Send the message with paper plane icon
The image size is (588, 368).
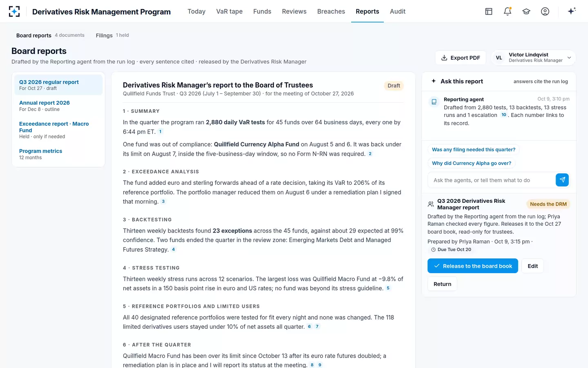(562, 180)
